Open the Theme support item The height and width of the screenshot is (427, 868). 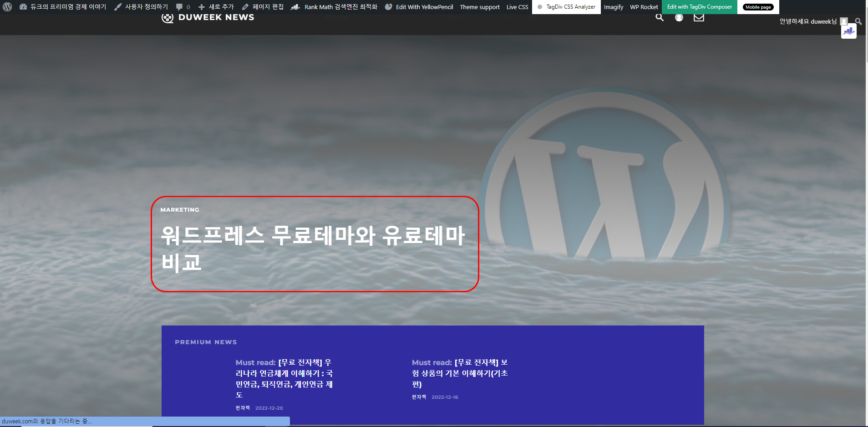click(480, 7)
